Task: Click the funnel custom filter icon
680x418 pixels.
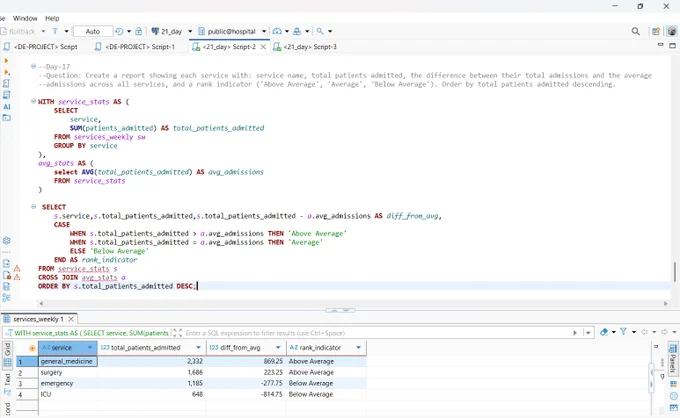Action: click(x=623, y=332)
